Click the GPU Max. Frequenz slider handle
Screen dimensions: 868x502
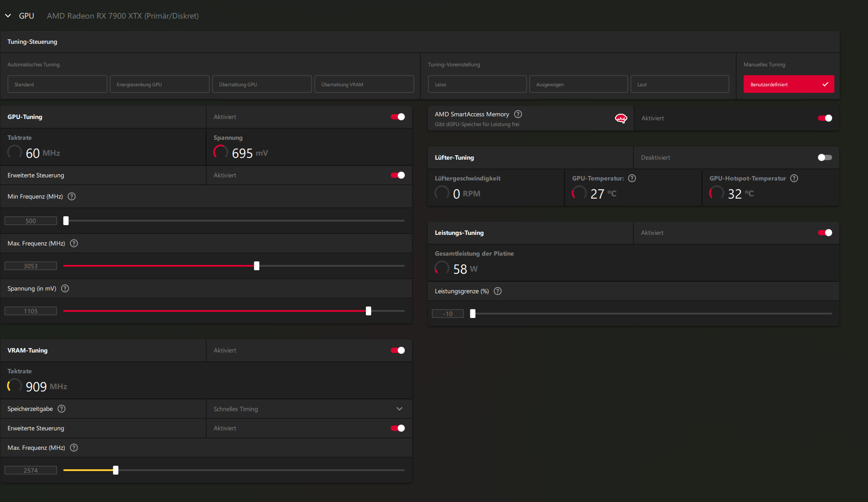pyautogui.click(x=257, y=266)
